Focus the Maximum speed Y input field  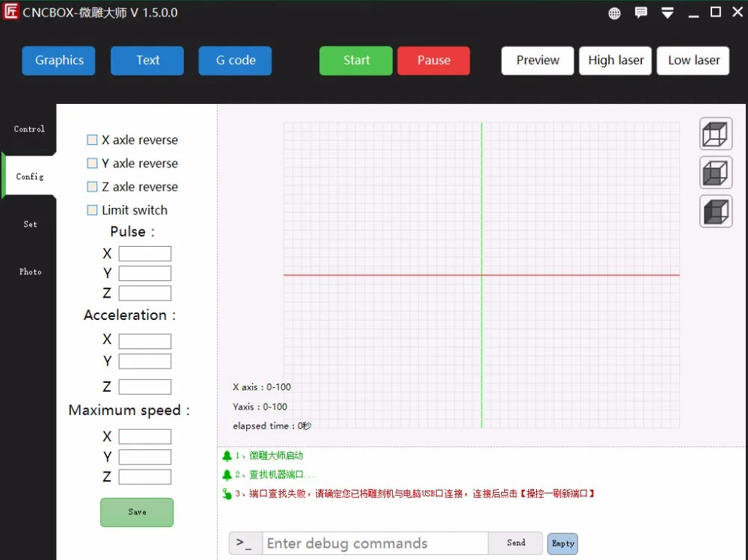pos(145,457)
